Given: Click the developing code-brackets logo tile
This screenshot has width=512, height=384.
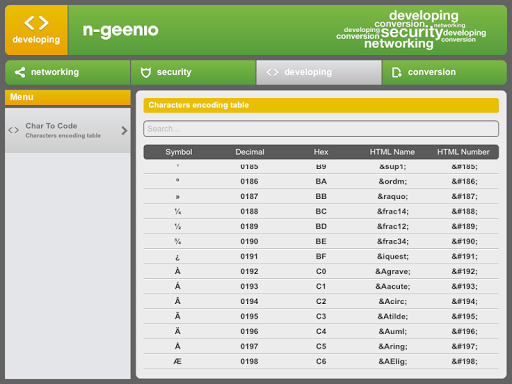Looking at the screenshot, I should 36,30.
